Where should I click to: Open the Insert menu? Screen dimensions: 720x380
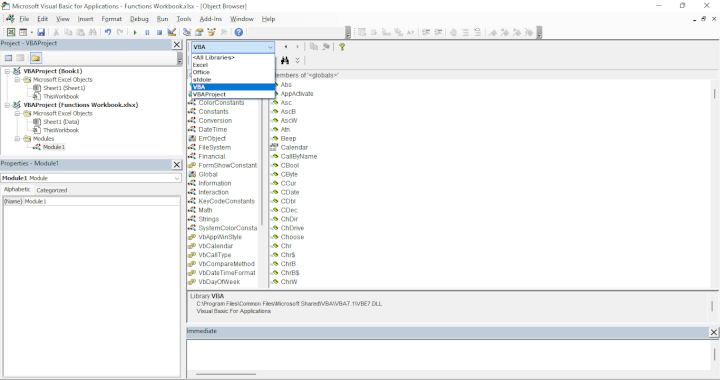point(85,19)
